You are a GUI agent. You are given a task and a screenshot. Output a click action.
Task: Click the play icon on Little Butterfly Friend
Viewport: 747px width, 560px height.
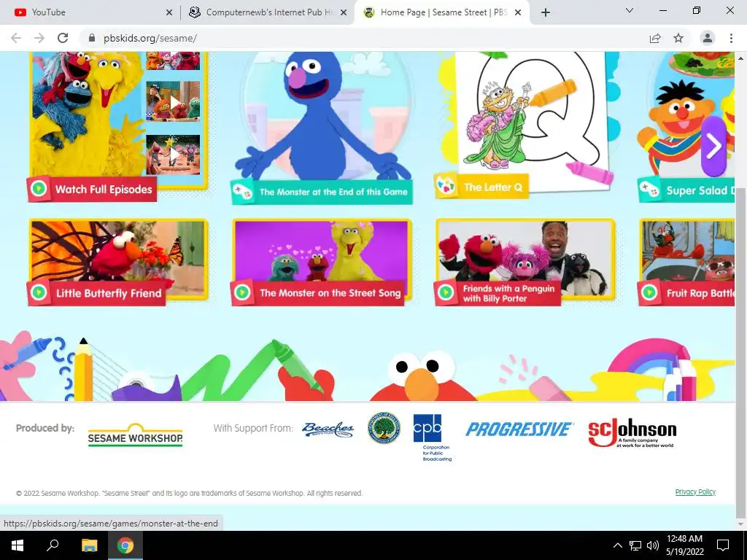click(39, 292)
